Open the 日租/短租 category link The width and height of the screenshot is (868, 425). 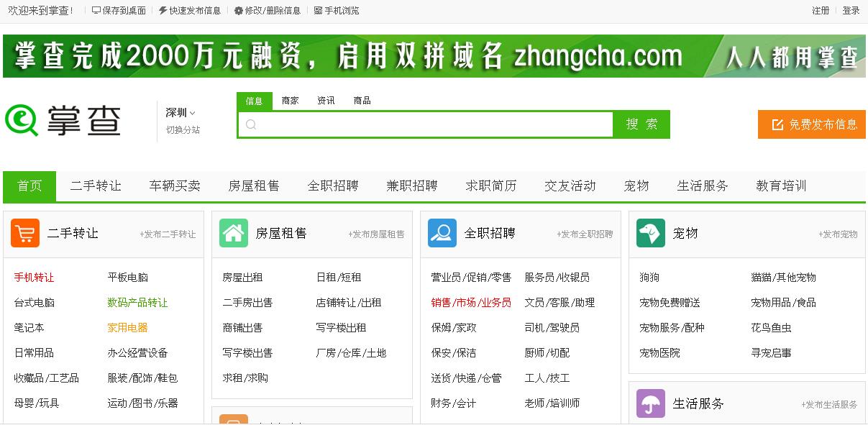tap(339, 278)
